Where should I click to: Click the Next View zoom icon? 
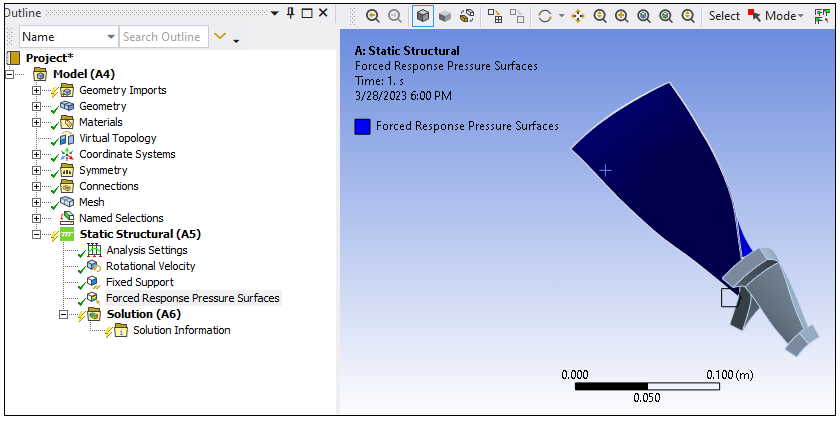(395, 16)
